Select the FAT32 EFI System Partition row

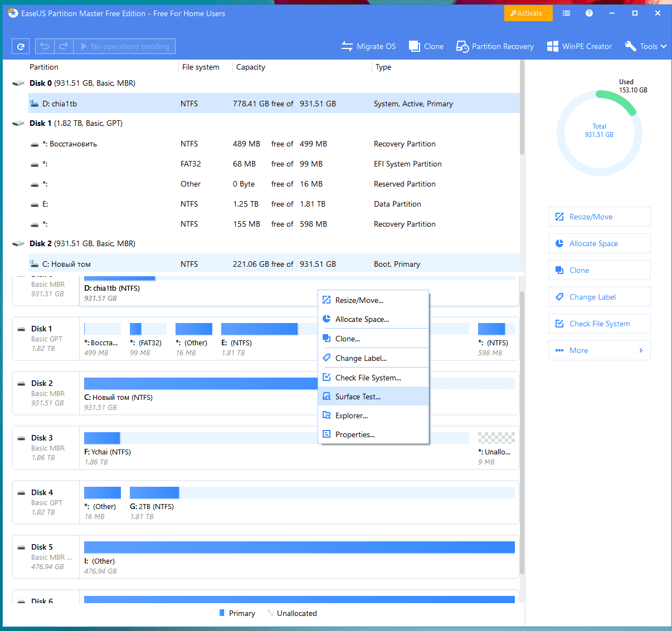274,164
